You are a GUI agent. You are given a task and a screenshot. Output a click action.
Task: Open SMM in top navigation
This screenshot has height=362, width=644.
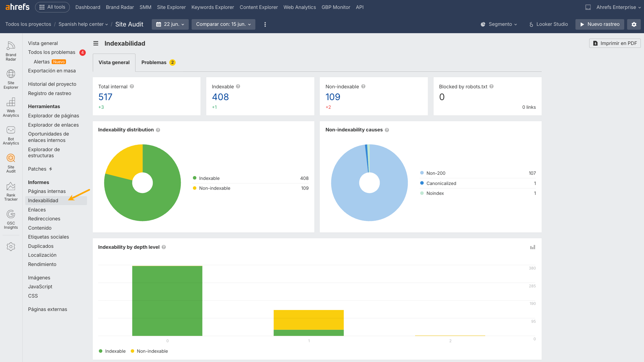(x=145, y=7)
